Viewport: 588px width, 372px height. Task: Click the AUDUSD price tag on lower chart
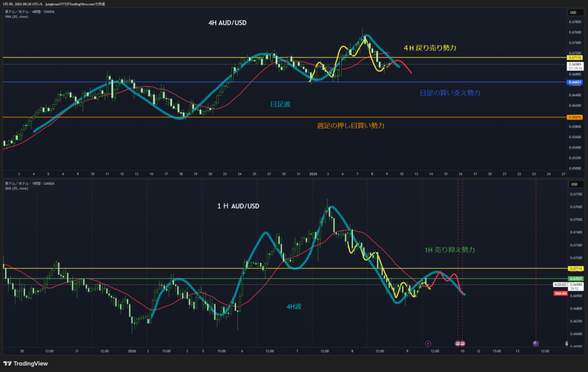(560, 284)
